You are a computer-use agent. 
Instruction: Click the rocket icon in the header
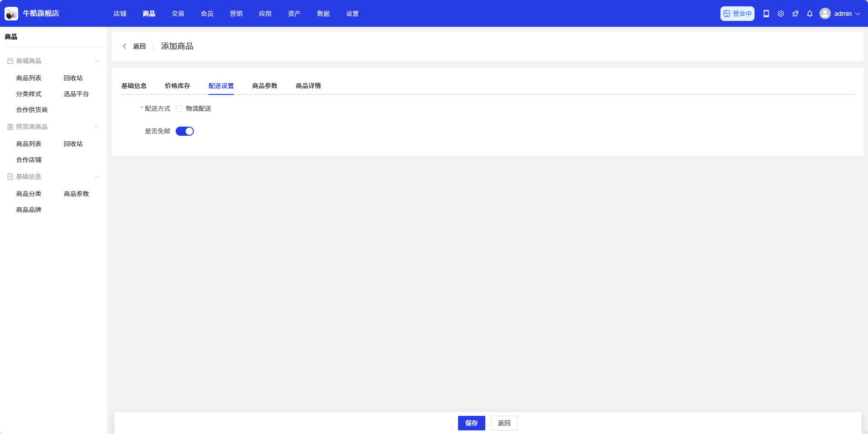pyautogui.click(x=795, y=14)
